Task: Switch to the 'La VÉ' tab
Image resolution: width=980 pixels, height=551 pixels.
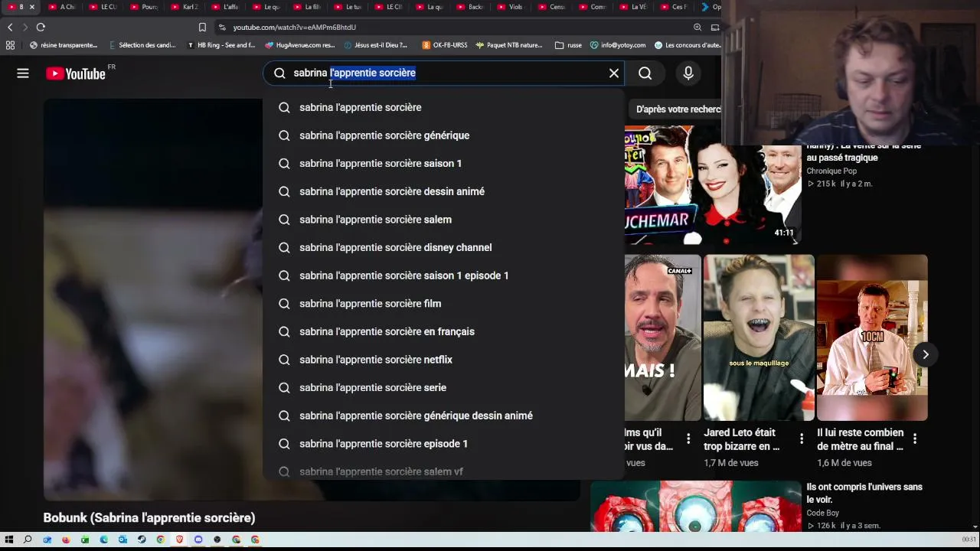Action: (633, 7)
